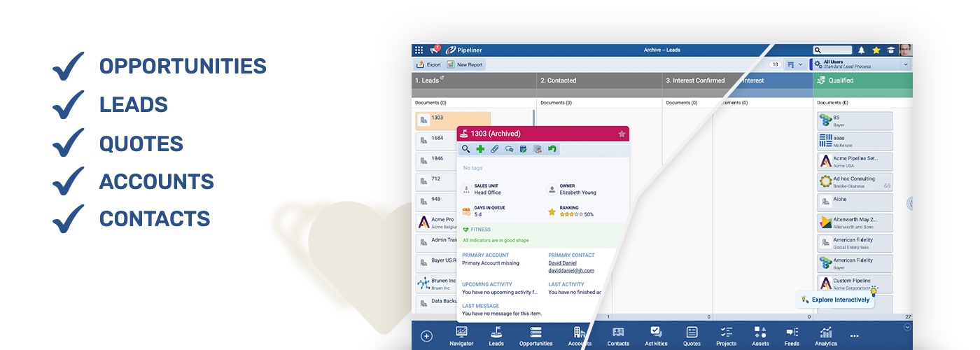The height and width of the screenshot is (350, 980).
Task: Open Activities in bottom menu
Action: pyautogui.click(x=656, y=336)
